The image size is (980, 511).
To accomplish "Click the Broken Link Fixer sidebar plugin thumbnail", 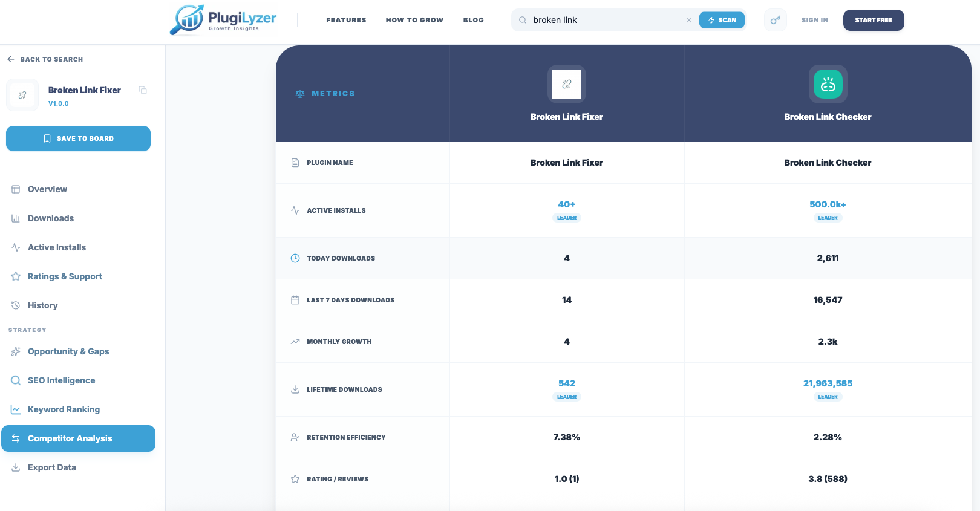I will tap(22, 95).
